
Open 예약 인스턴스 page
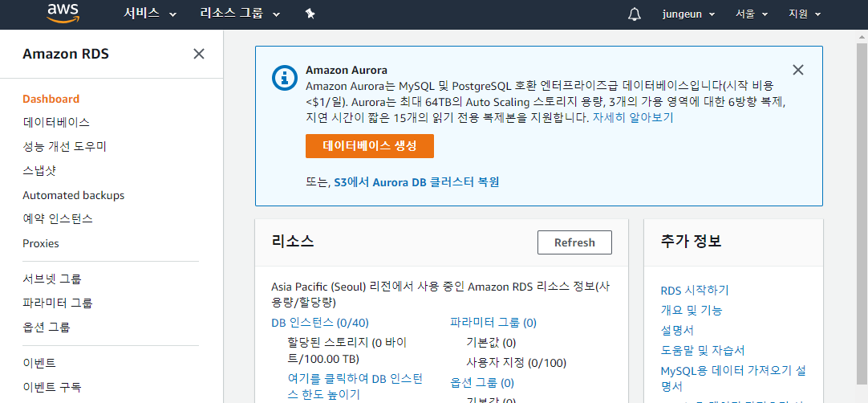point(58,219)
